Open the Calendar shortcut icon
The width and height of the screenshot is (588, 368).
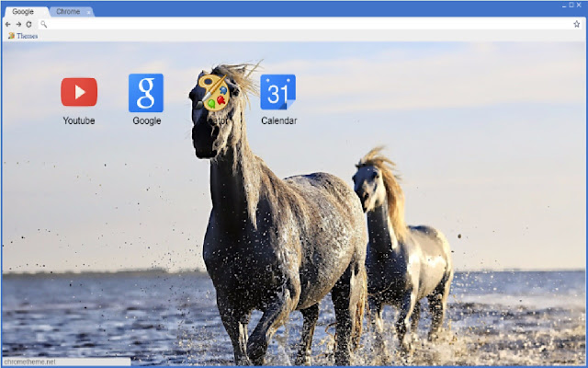[277, 92]
